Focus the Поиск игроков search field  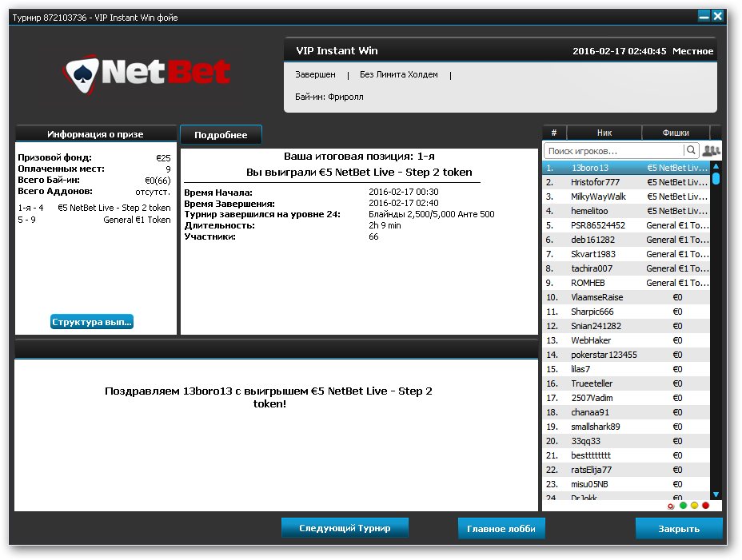coord(614,151)
